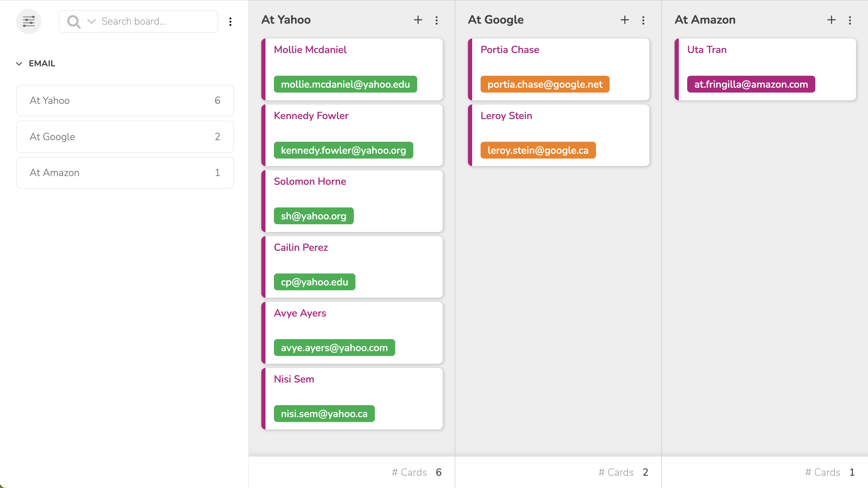Open At Google column options menu
Viewport: 868px width, 488px height.
click(x=643, y=20)
